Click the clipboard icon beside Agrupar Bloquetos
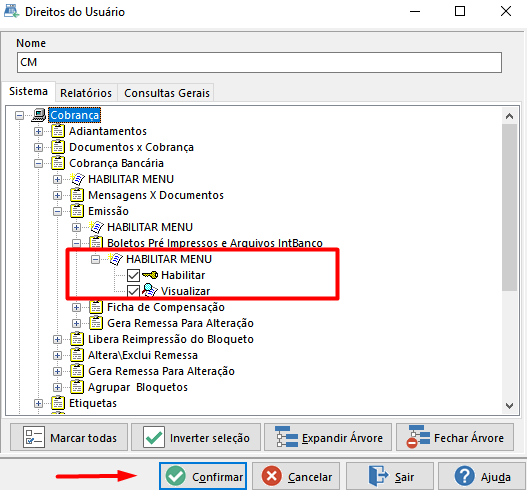Viewport: 527px width, 490px height. click(x=77, y=387)
